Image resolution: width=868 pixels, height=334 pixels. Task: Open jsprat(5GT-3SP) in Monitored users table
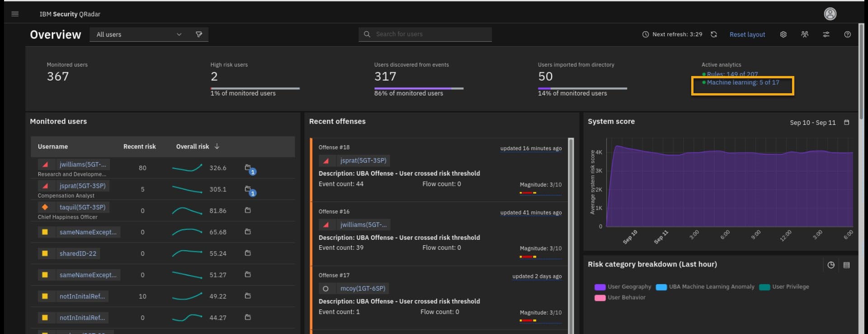(82, 186)
